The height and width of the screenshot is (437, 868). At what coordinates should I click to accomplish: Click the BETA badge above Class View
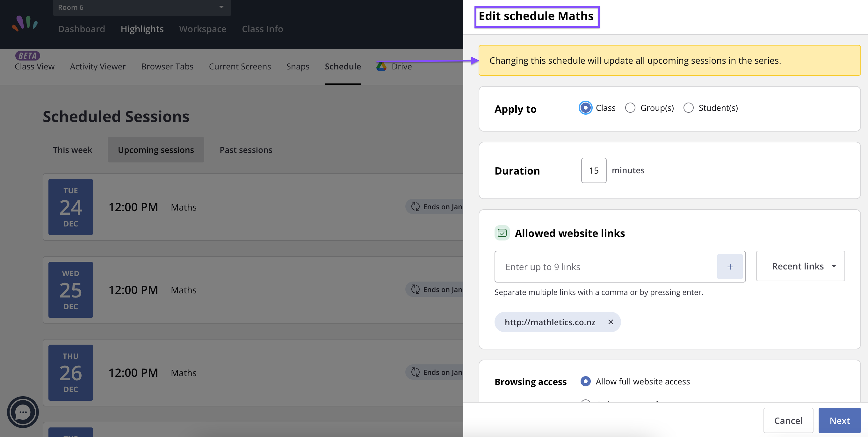coord(28,56)
